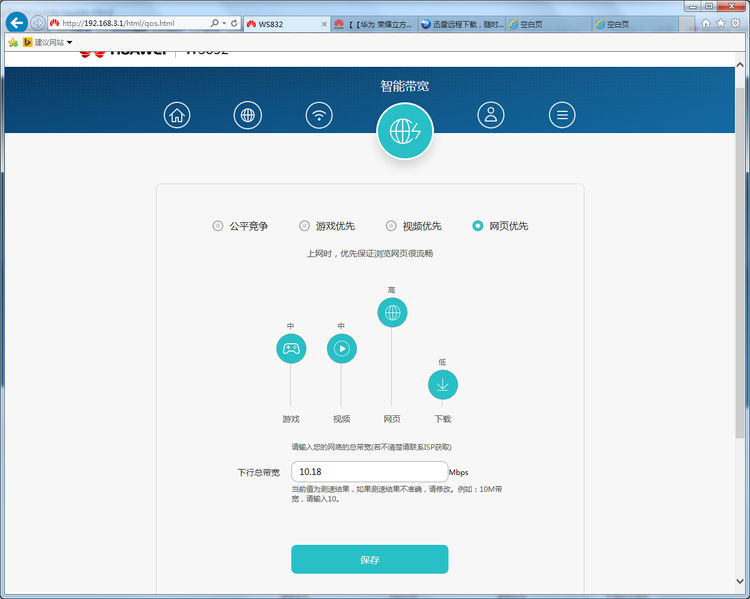Open the router home page icon
The height and width of the screenshot is (599, 750).
177,115
